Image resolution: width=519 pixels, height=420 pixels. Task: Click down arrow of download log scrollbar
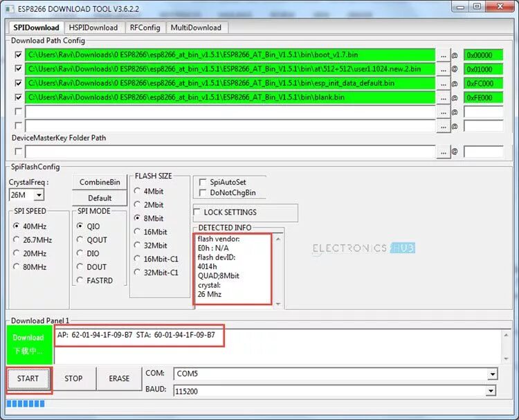[506, 359]
